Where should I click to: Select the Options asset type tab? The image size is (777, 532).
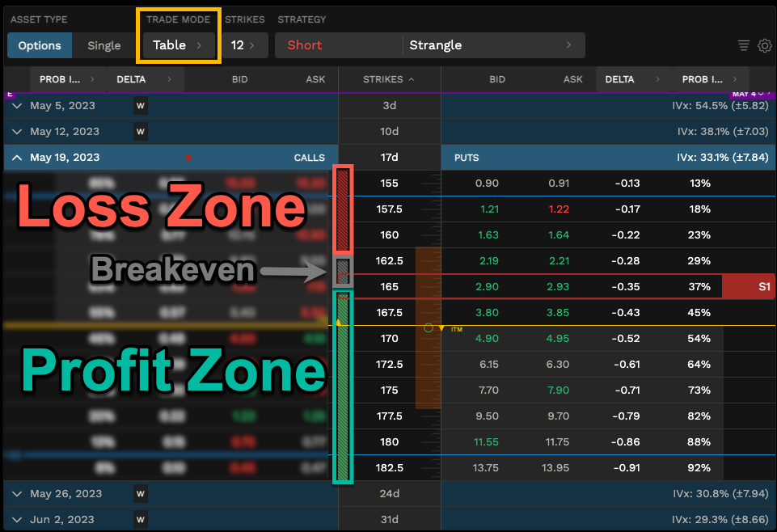point(39,46)
